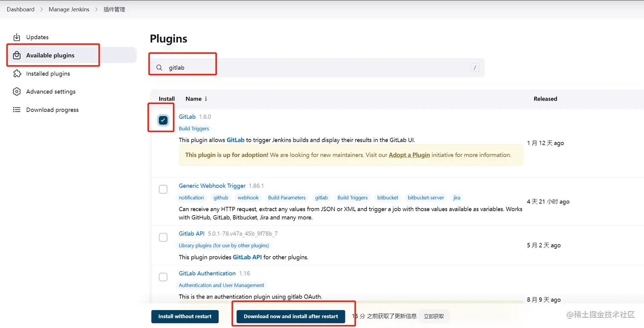Click the Download progress list icon

pyautogui.click(x=17, y=110)
